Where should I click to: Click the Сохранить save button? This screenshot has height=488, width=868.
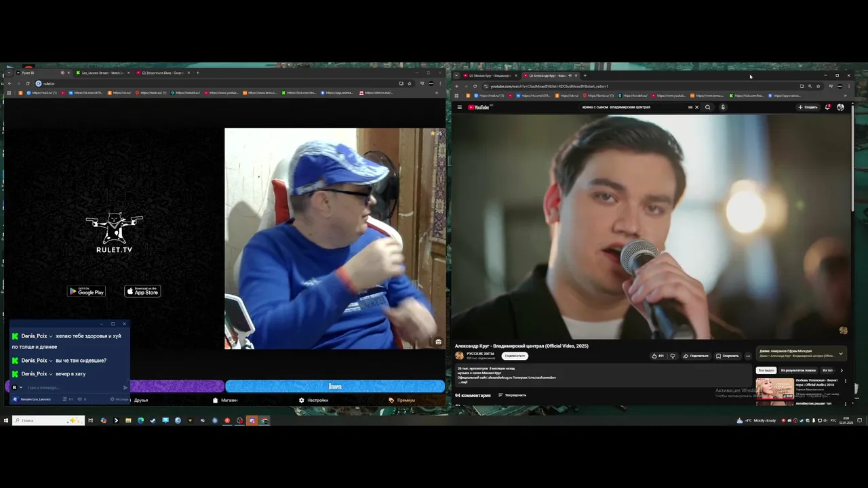tap(727, 356)
